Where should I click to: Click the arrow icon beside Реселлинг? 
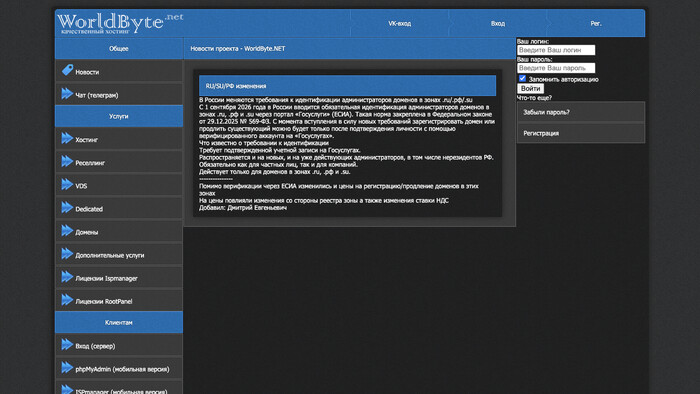(67, 161)
